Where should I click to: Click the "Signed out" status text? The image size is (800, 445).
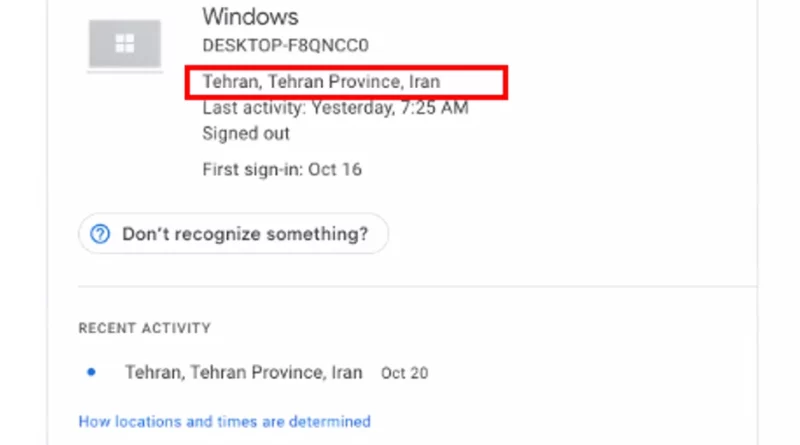pos(246,134)
